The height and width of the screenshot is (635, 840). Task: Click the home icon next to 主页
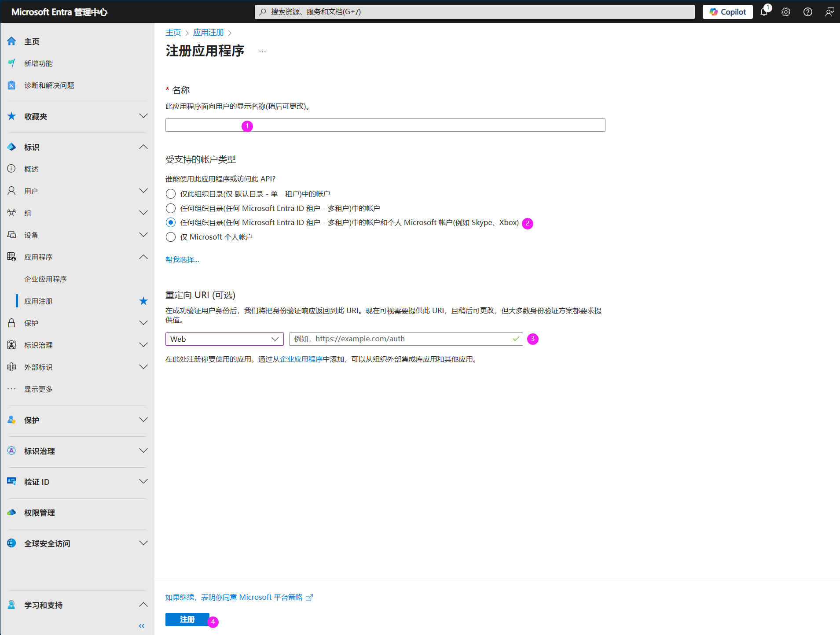point(11,41)
